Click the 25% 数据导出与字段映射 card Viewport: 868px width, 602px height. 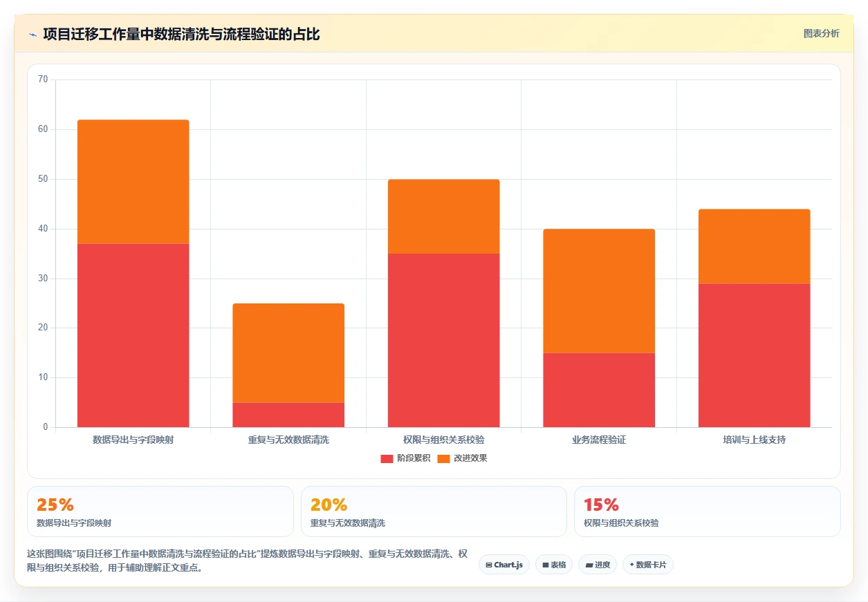160,511
